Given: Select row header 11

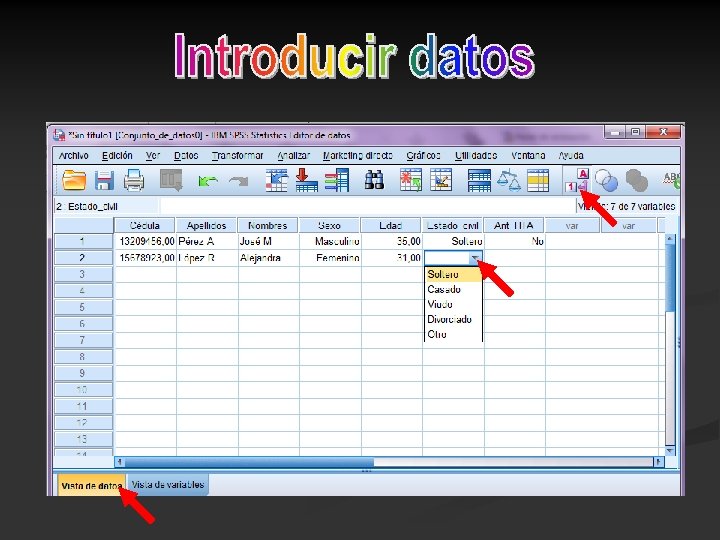Looking at the screenshot, I should tap(83, 406).
